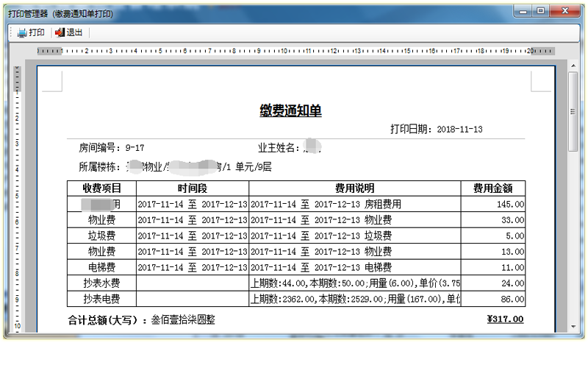Click the horizontal ruler at mark 10
Viewport: 588px width, 368px height.
[284, 52]
